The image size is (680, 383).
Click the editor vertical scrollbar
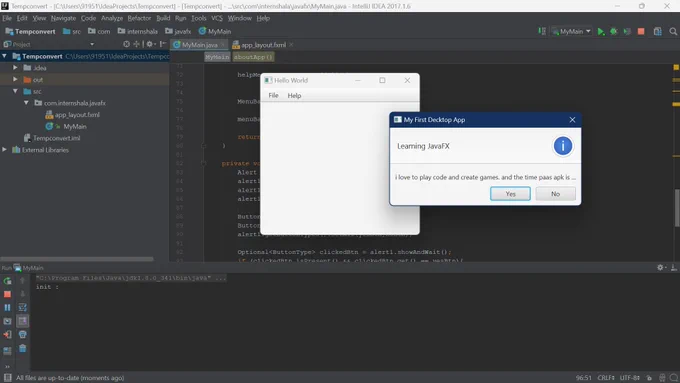pos(677,207)
